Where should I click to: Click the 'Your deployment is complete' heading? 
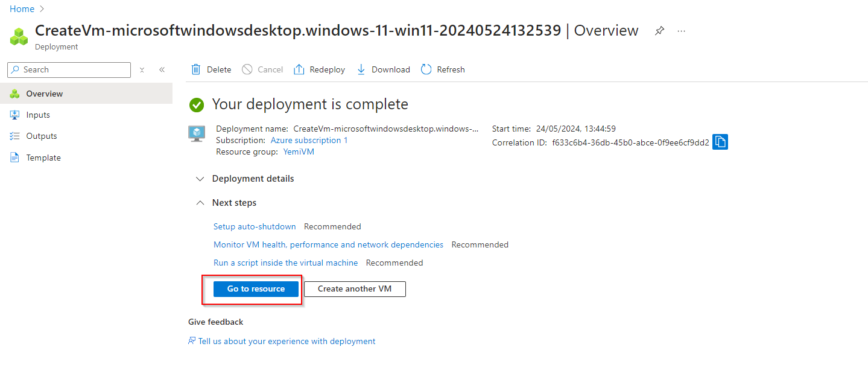[x=310, y=104]
